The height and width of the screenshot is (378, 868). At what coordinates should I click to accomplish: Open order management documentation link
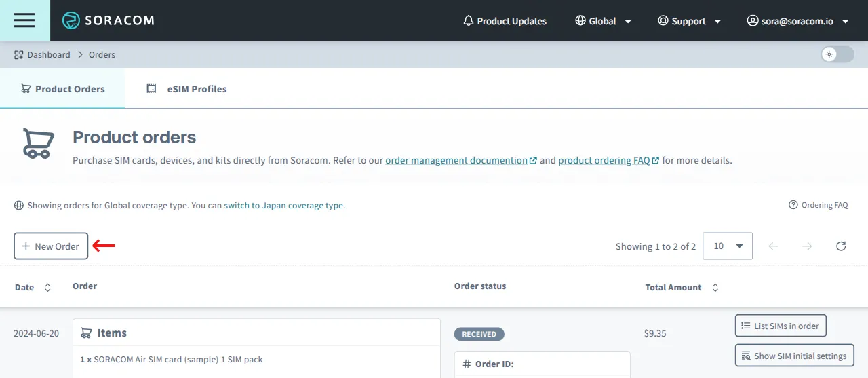[x=461, y=161]
